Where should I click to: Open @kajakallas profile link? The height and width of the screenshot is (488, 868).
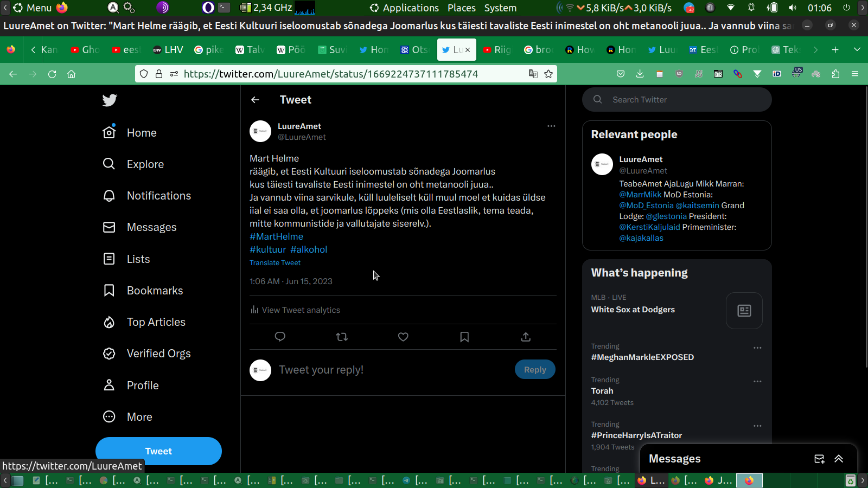(x=641, y=238)
